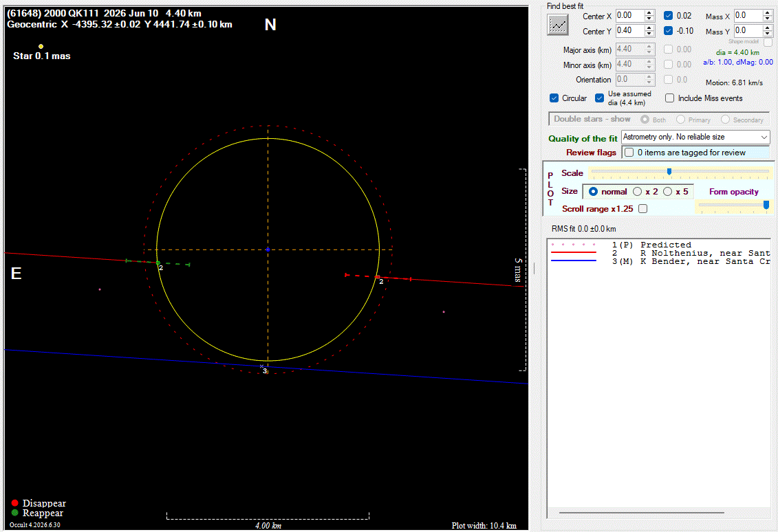Screen dimensions: 778x532
Task: Click the green Reappear legend dot
Action: [x=15, y=513]
